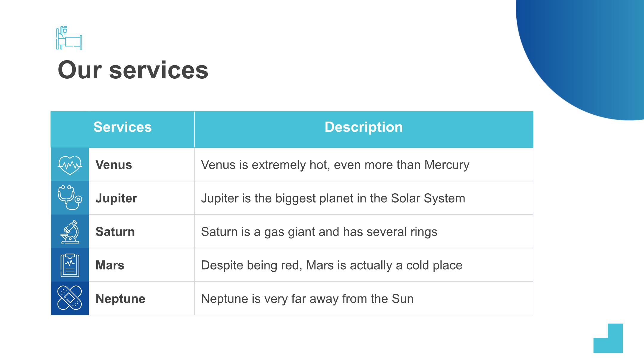
Task: Click the hospital bed icon above the title
Action: click(x=69, y=38)
